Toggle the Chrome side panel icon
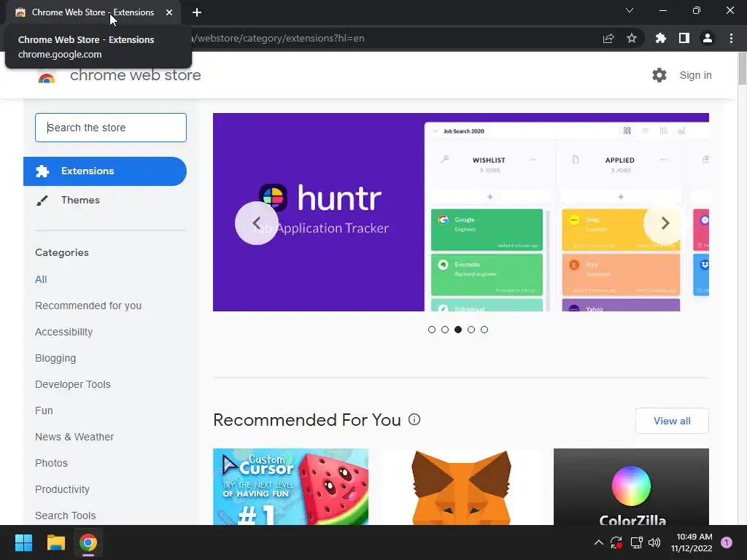The width and height of the screenshot is (747, 560). pyautogui.click(x=684, y=38)
